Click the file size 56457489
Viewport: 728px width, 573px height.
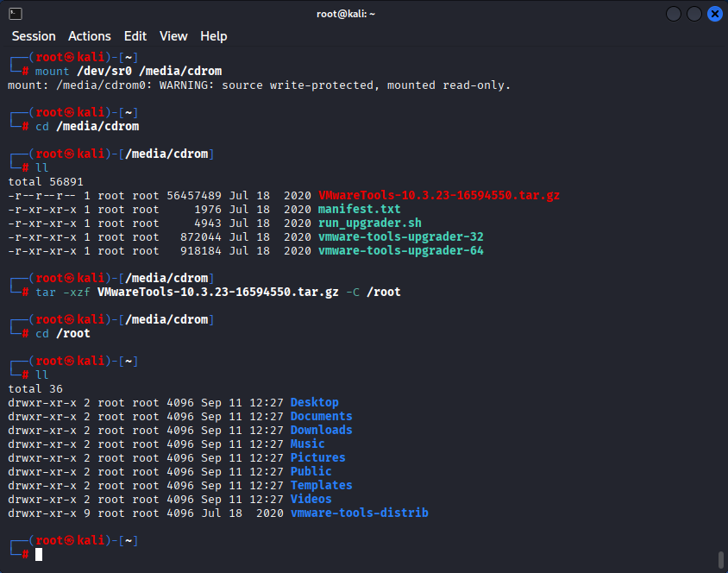[x=194, y=196]
